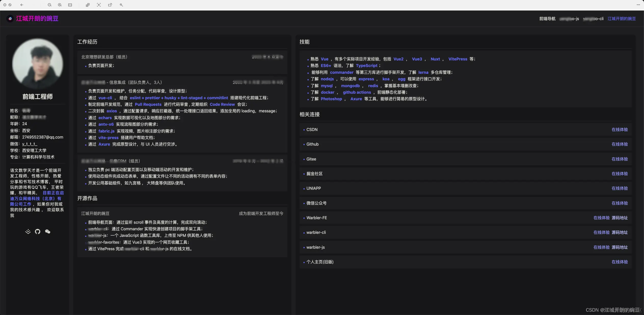Open the three-dots more menu

(638, 5)
